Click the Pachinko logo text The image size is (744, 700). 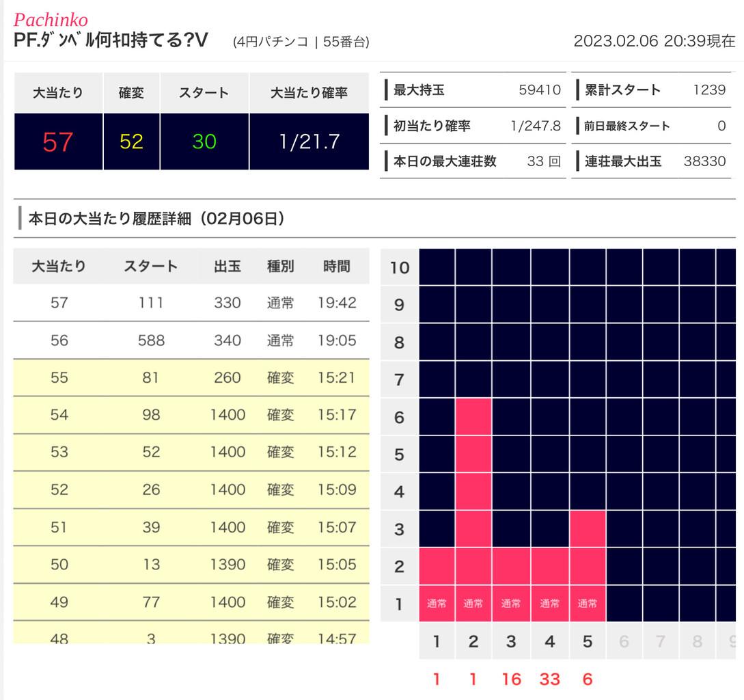pos(51,20)
